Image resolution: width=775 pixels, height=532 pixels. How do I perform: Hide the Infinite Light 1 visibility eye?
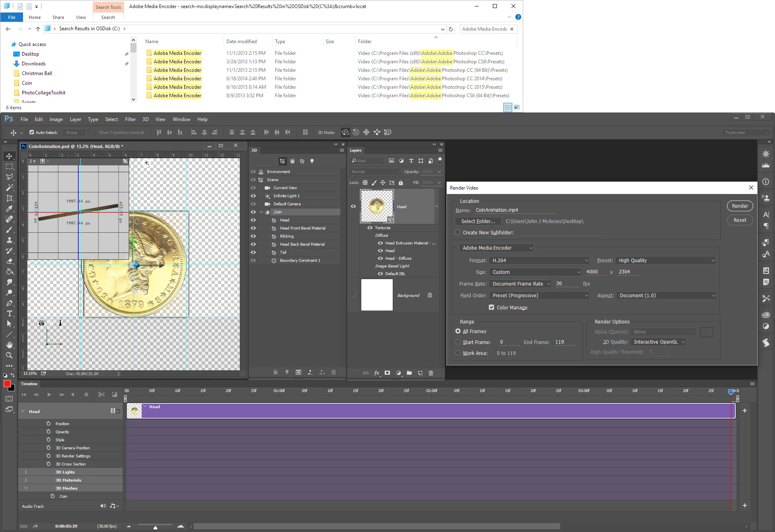(x=253, y=196)
